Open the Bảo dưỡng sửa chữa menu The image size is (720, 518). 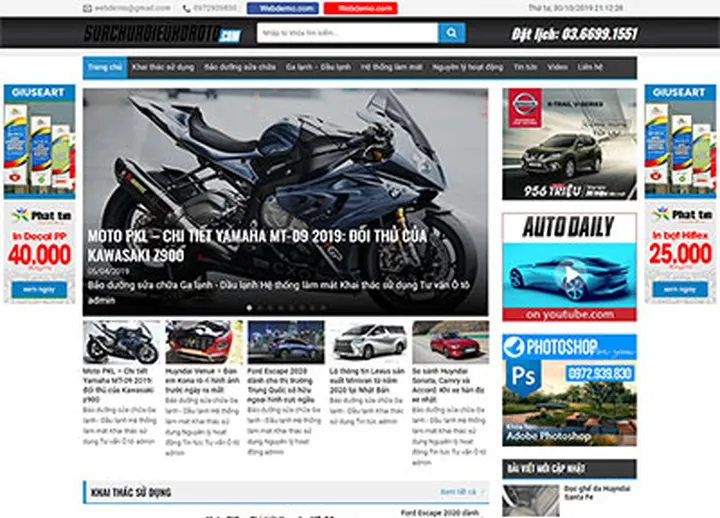click(x=240, y=67)
